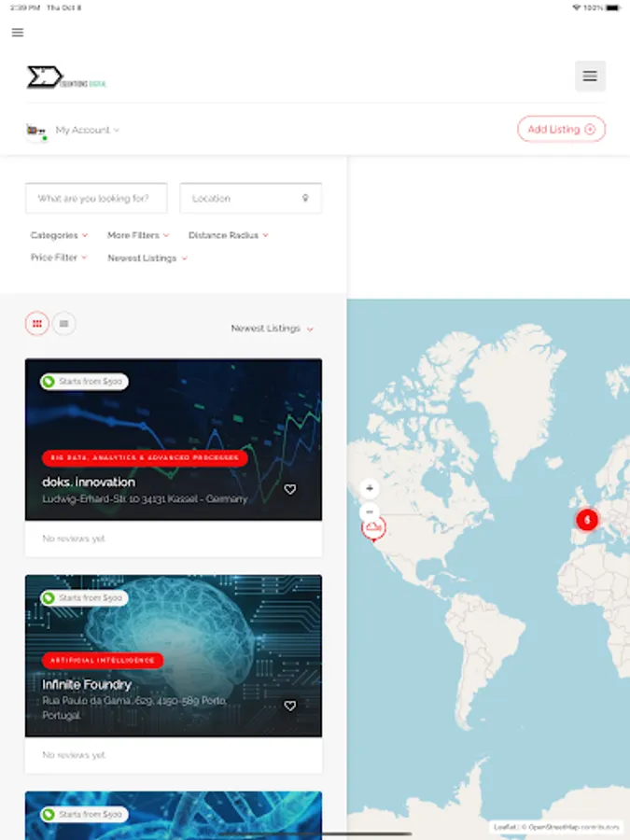Expand the More Filters dropdown
The width and height of the screenshot is (630, 840).
[138, 235]
